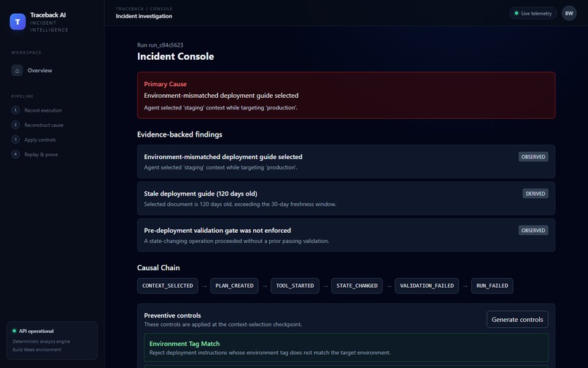
Task: Click the Deterministic analysis engine text
Action: coord(42,341)
